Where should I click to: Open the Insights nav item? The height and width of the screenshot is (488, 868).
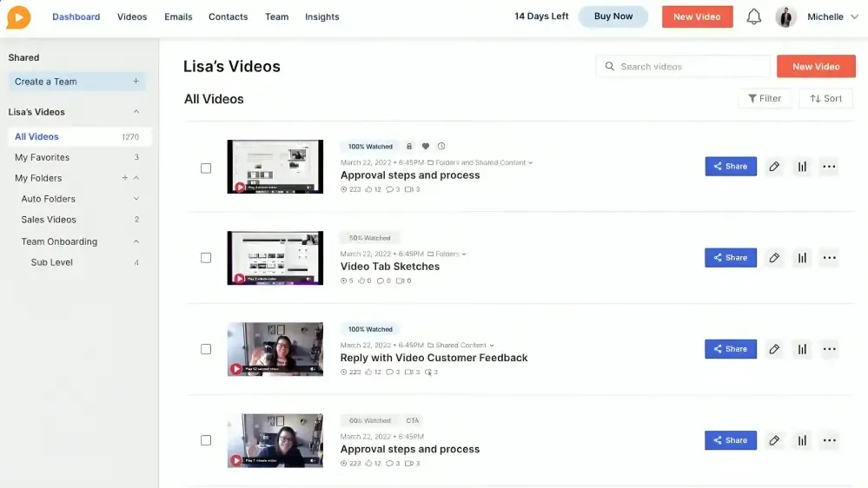(x=321, y=17)
